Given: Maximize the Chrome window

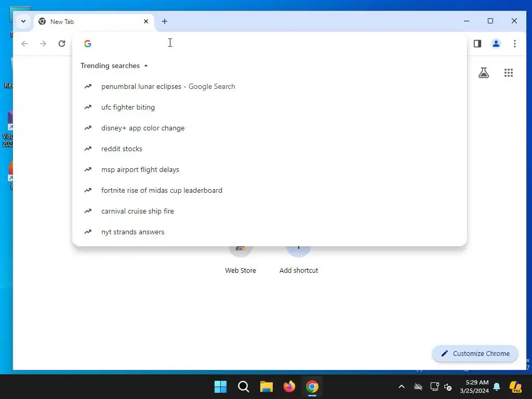Looking at the screenshot, I should click(x=490, y=21).
